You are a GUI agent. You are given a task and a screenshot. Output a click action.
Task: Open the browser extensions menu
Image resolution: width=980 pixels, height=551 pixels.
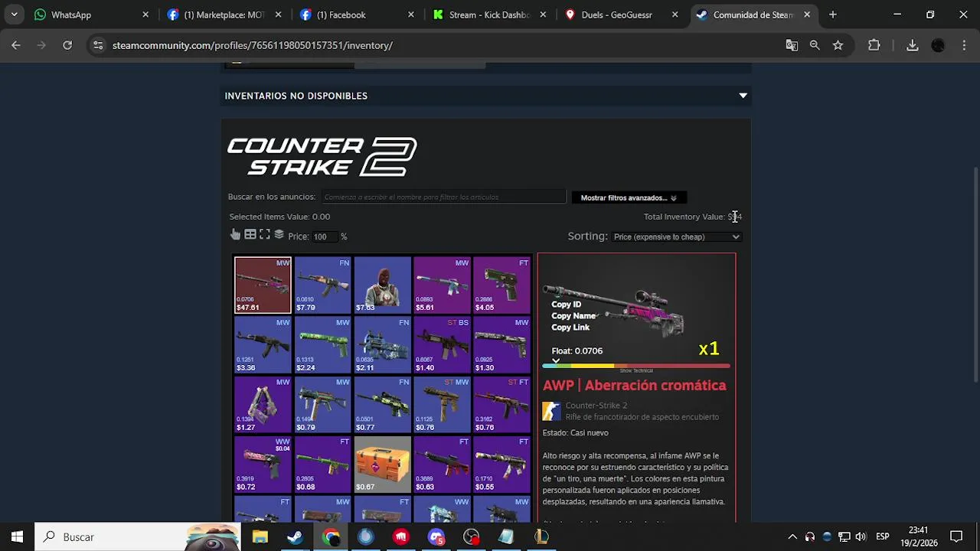pyautogui.click(x=874, y=45)
